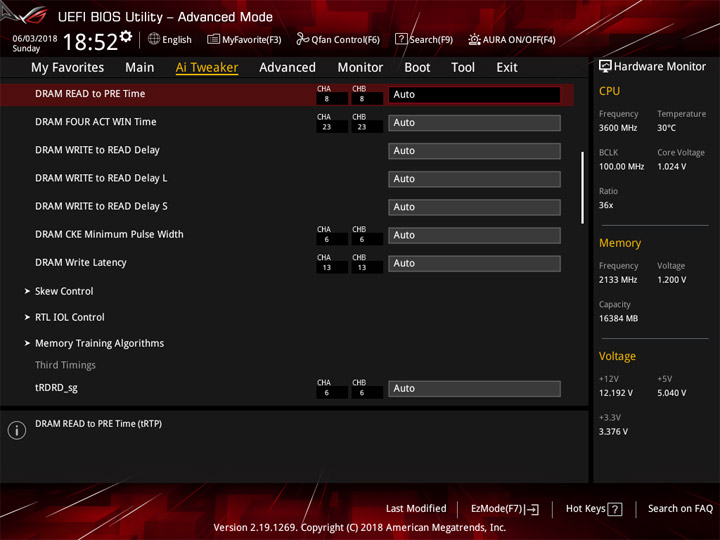
Task: Click +12V reading 12.192 V
Action: coord(616,393)
